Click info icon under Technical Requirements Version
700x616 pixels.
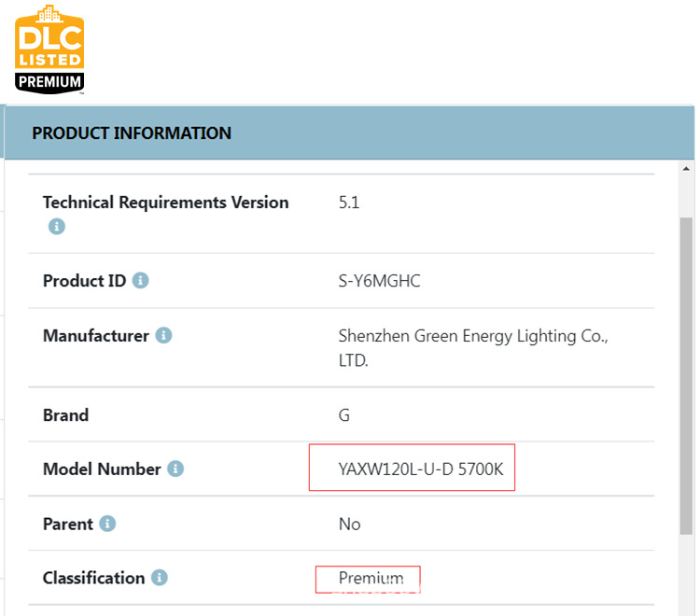[x=56, y=227]
